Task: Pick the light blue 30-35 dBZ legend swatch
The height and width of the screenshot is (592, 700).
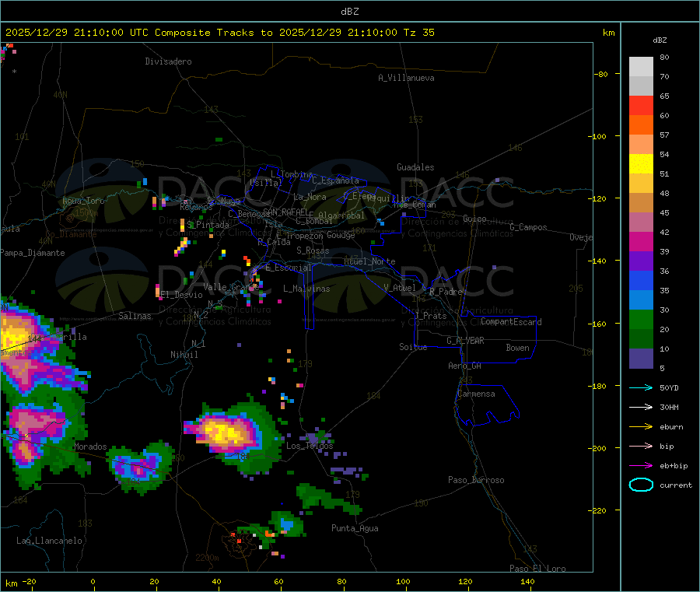Action: (641, 300)
